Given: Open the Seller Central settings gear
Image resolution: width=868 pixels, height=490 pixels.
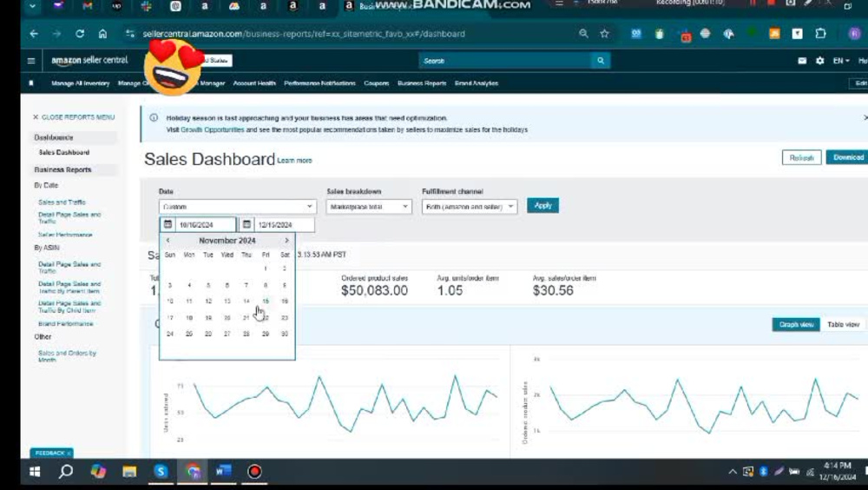Looking at the screenshot, I should click(x=820, y=61).
